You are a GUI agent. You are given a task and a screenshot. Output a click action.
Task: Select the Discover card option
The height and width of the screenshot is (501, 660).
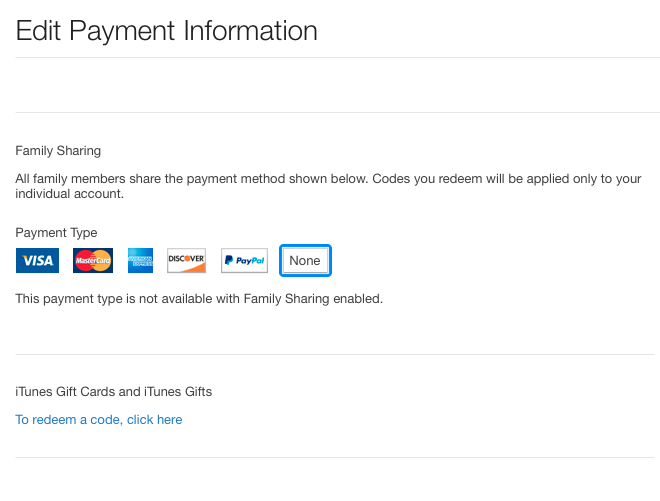[x=186, y=261]
